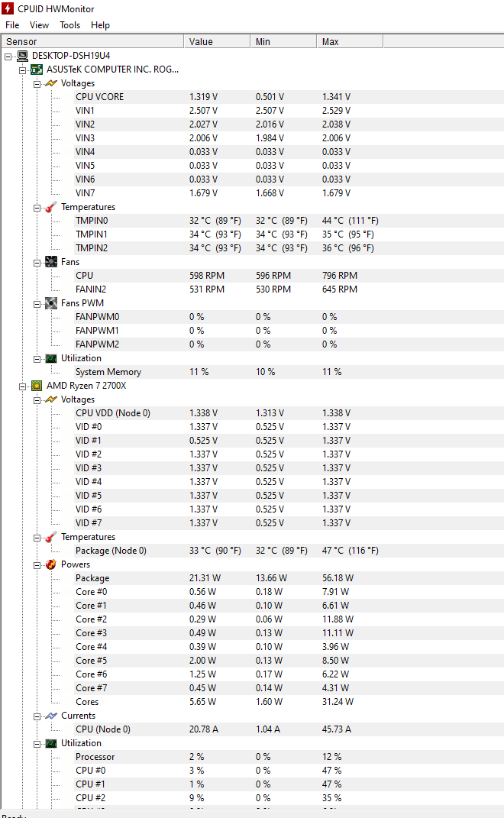Select the Core #5 power row

click(289, 661)
